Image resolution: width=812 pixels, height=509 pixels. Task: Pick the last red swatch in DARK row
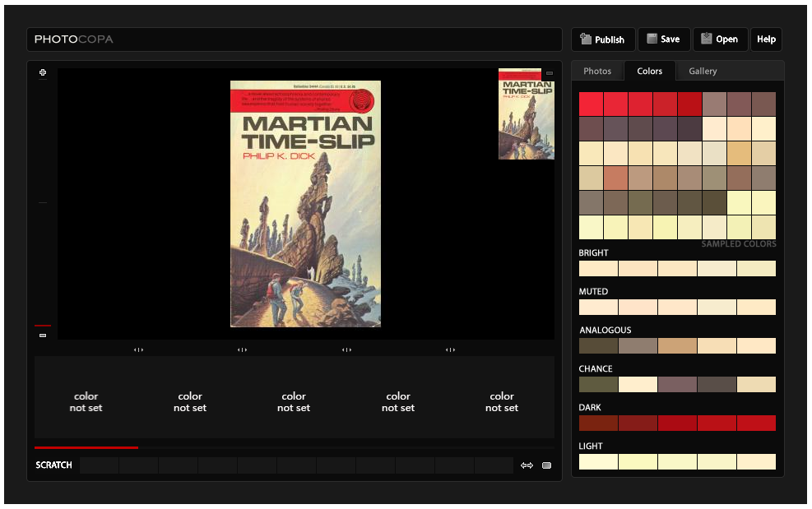[x=757, y=423]
